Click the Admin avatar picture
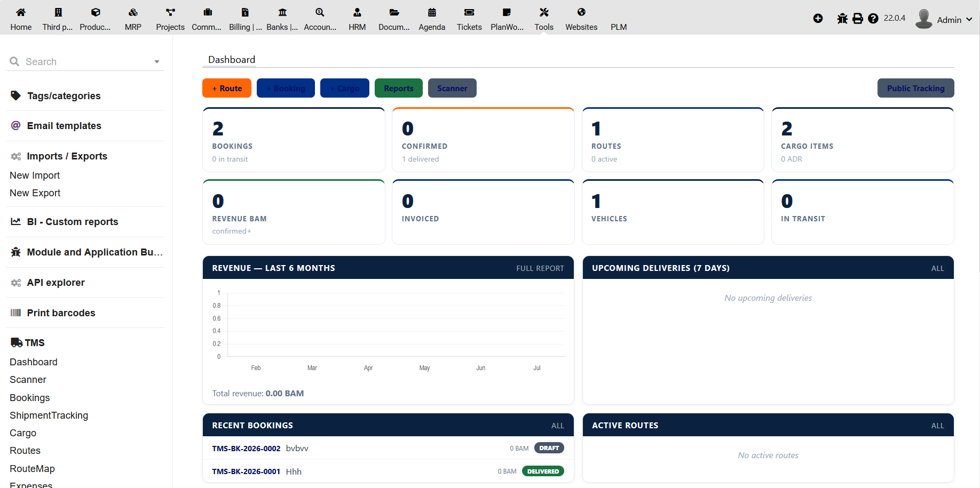Screen dimensions: 980x488 coord(924,19)
